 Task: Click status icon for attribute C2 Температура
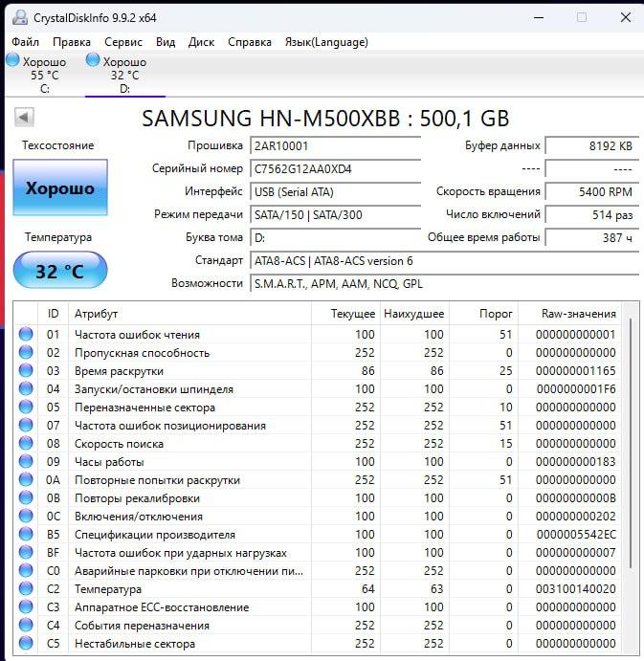pos(26,588)
